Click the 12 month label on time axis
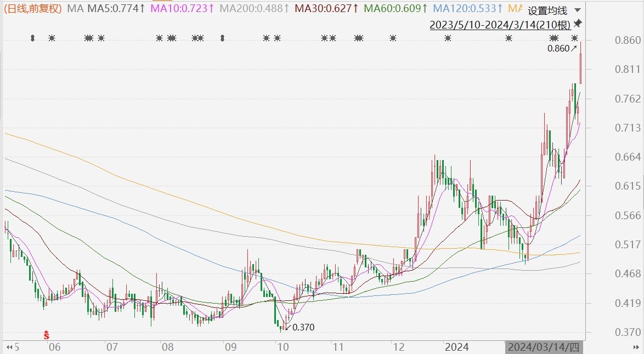The image size is (644, 354). pyautogui.click(x=399, y=347)
